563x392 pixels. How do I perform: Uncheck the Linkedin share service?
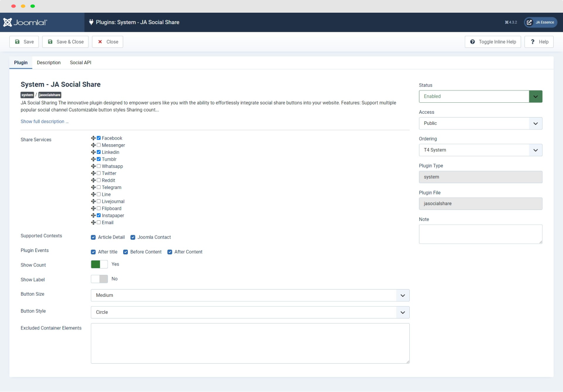click(99, 152)
